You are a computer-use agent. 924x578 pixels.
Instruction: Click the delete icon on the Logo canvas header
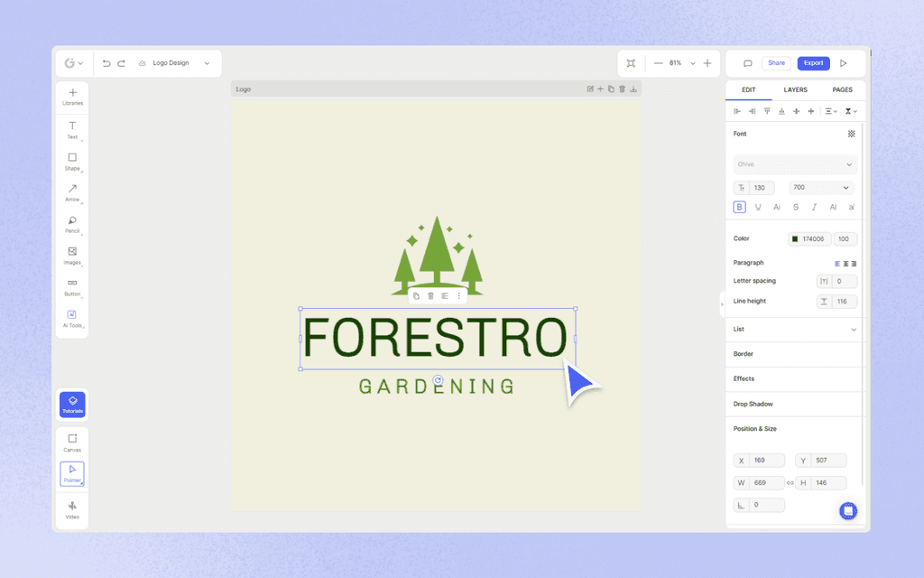click(622, 89)
